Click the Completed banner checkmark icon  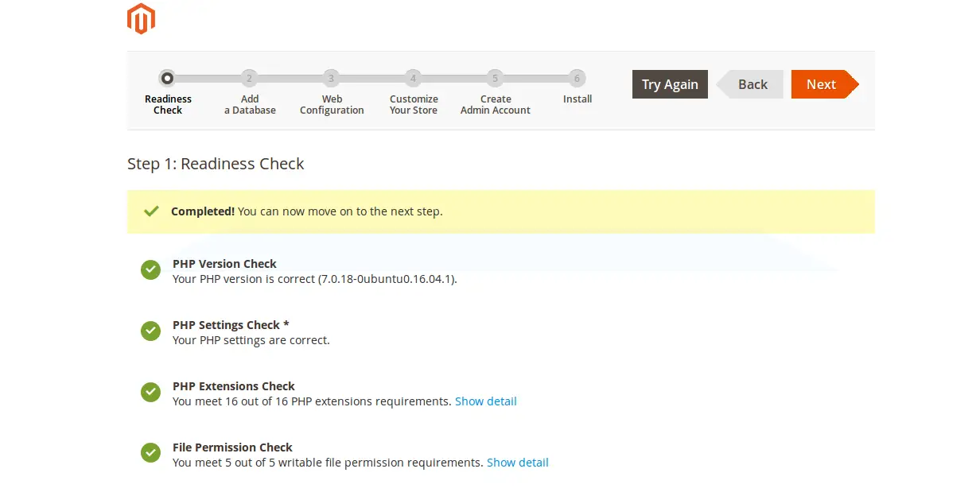tap(151, 211)
